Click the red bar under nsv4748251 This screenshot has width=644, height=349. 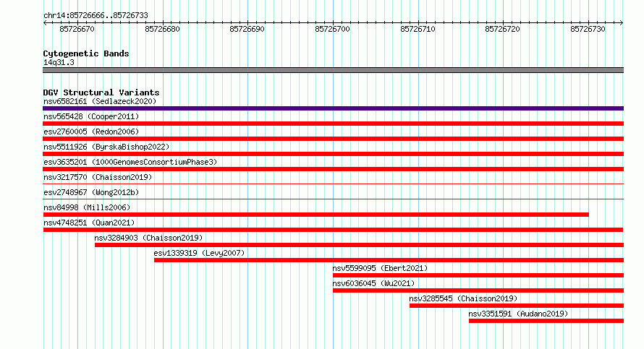[x=333, y=230]
